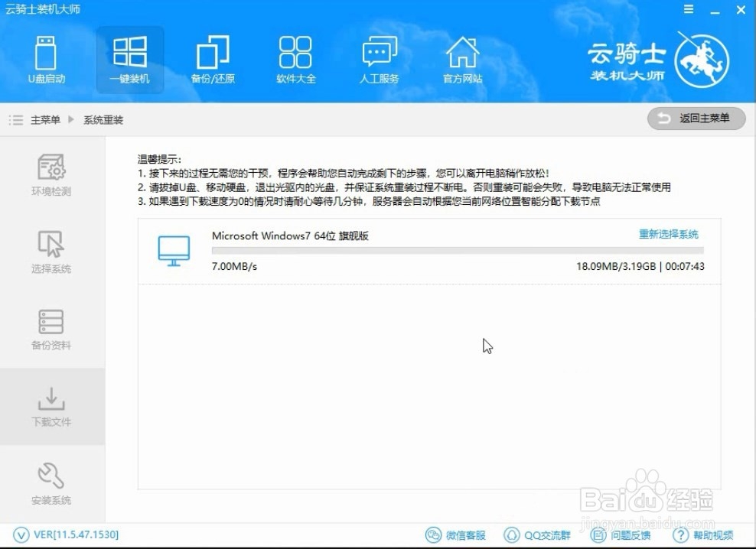The width and height of the screenshot is (756, 549).
Task: Click the 重新选择系统 link
Action: click(668, 234)
